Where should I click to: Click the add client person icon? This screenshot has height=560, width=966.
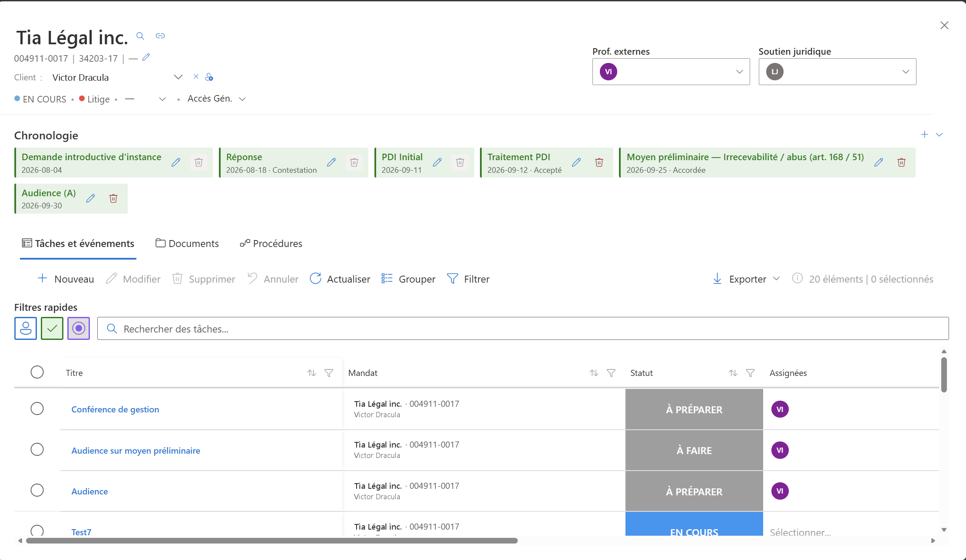click(x=209, y=77)
